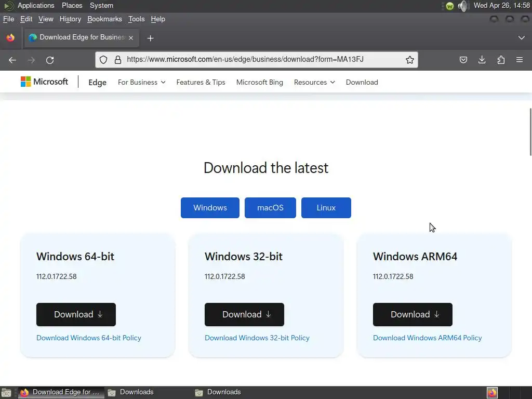Viewport: 532px width, 399px height.
Task: Expand the list all tabs chevron
Action: point(522,37)
